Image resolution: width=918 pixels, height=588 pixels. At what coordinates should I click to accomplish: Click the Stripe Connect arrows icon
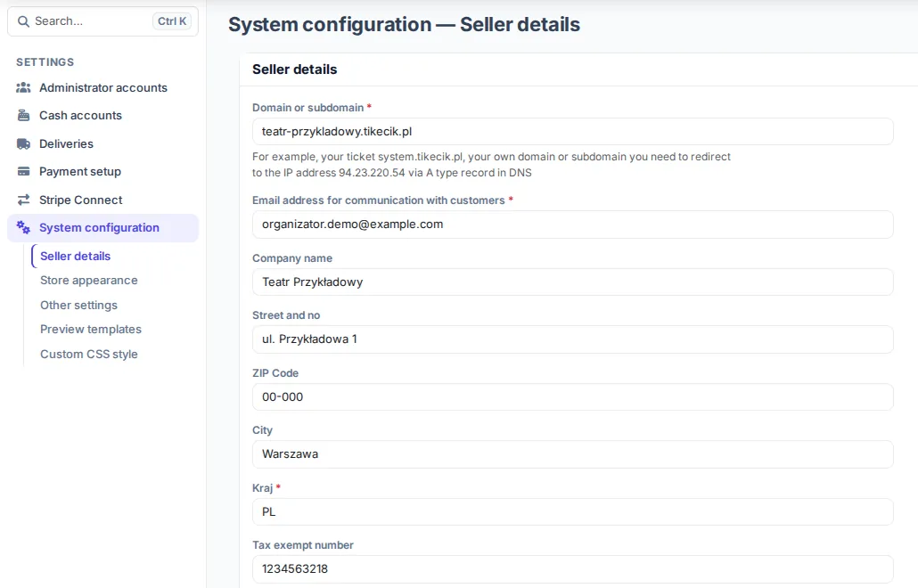tap(23, 200)
